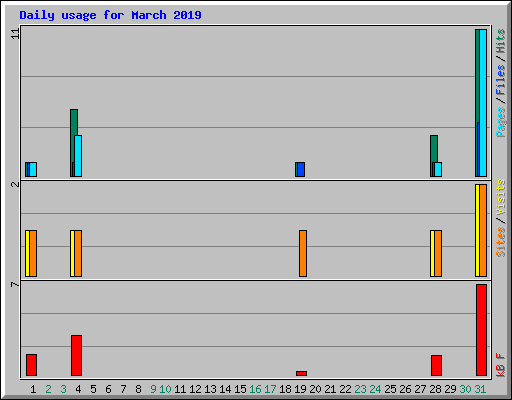Select the tall cyan Pages bar for day 31
This screenshot has width=512, height=400.
[x=483, y=103]
